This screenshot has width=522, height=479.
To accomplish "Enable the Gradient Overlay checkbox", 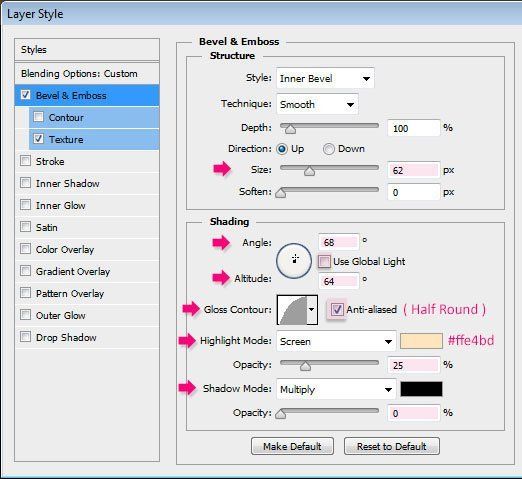I will pos(25,271).
